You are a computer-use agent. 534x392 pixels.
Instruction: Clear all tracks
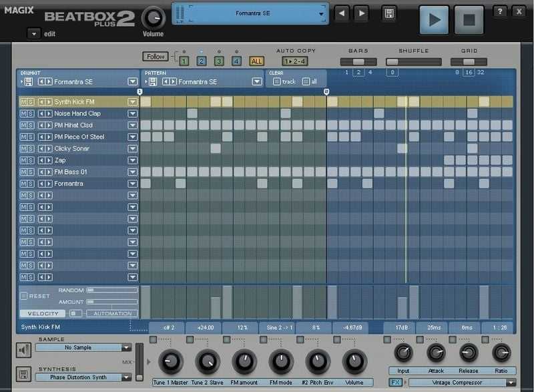click(306, 81)
